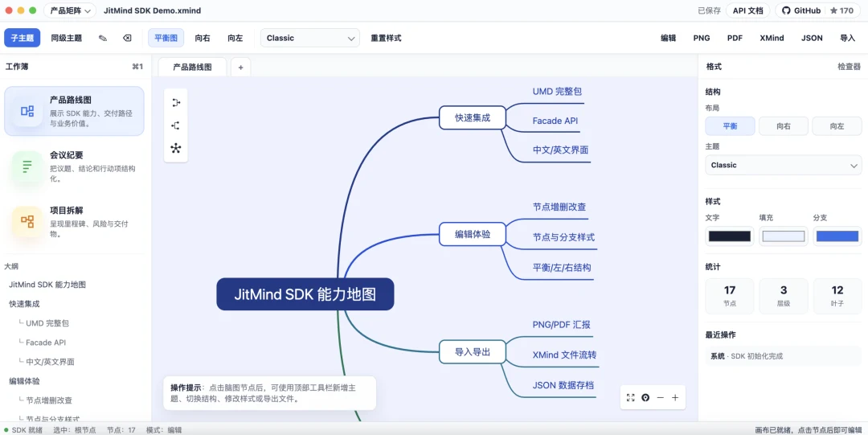
Task: Open the Classic theme dropdown in the toolbar
Action: [310, 39]
